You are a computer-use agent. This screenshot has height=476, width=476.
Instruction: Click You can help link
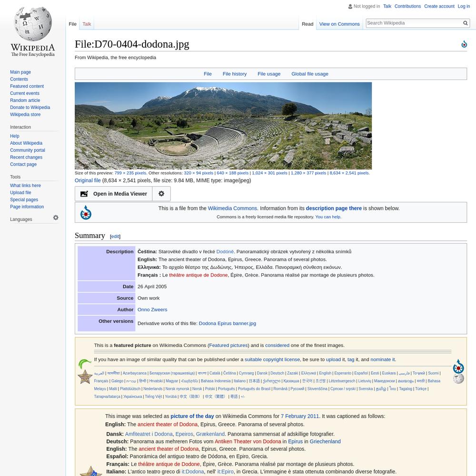(328, 217)
